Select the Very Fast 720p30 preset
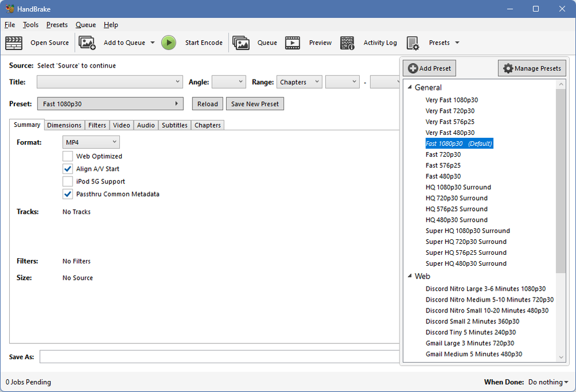Image resolution: width=576 pixels, height=392 pixels. pyautogui.click(x=450, y=111)
